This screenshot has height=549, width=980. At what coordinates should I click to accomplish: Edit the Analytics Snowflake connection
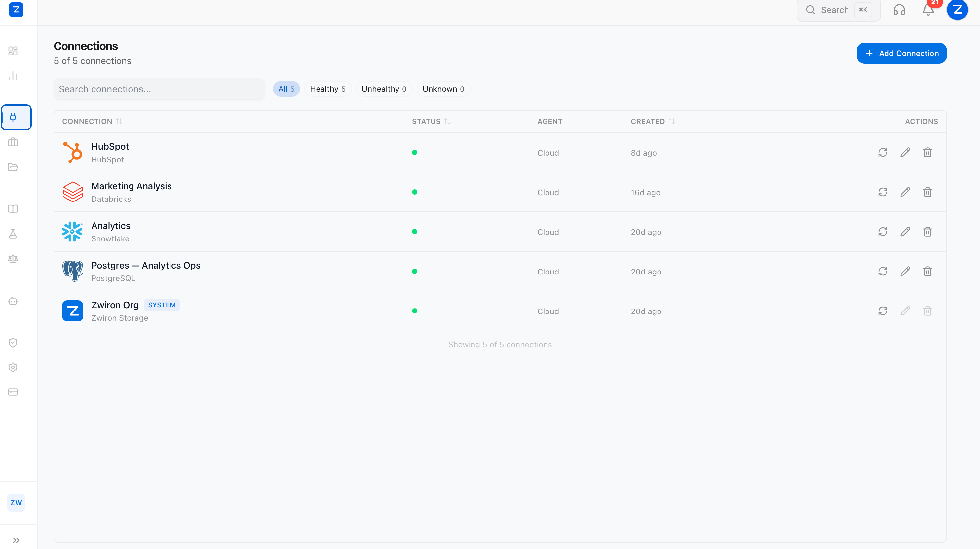tap(905, 232)
